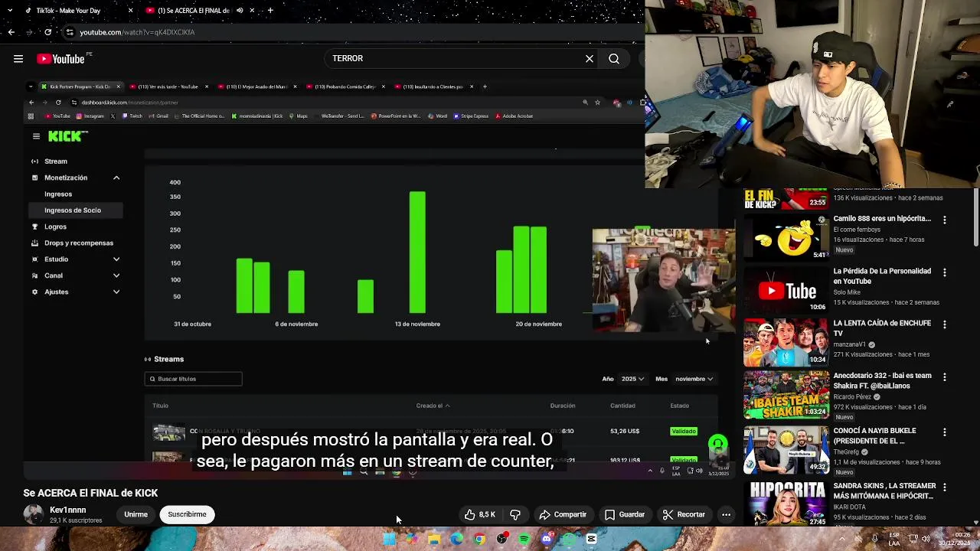Reload the current YouTube page
980x551 pixels.
pos(47,32)
